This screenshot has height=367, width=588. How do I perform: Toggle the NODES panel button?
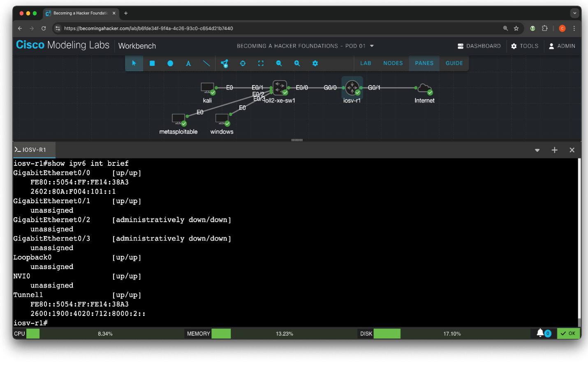click(393, 63)
